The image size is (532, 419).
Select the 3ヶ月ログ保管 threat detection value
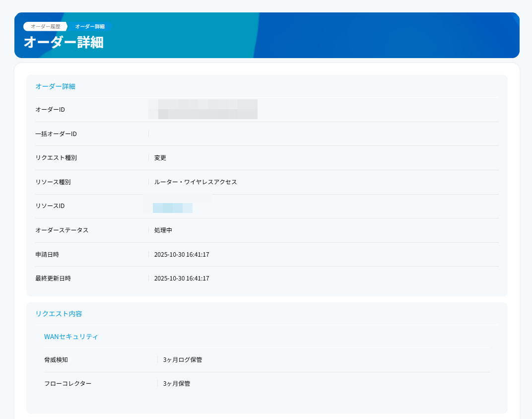[182, 359]
